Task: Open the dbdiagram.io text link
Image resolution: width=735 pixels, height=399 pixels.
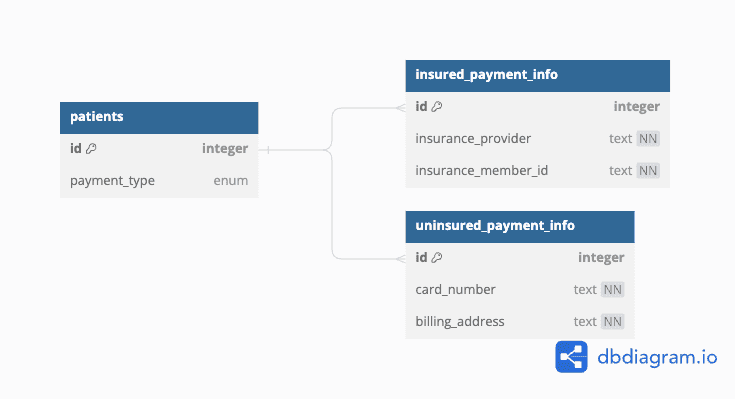Action: point(657,357)
